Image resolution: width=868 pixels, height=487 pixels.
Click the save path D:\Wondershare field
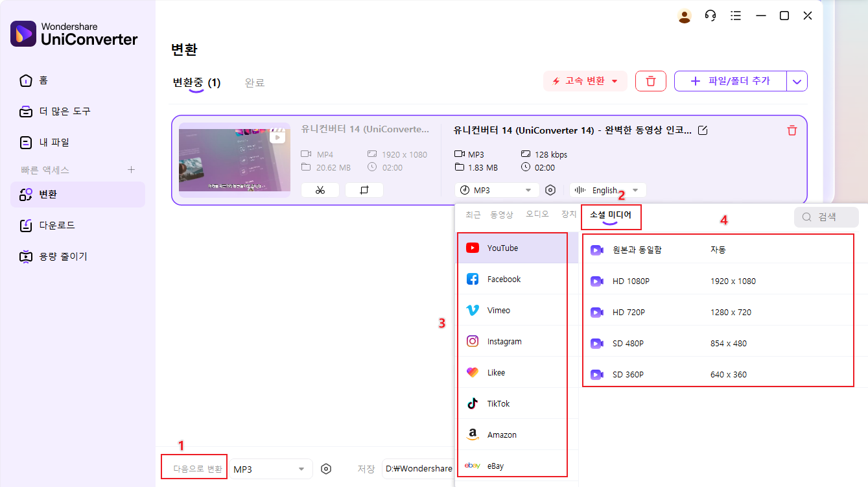pos(418,469)
